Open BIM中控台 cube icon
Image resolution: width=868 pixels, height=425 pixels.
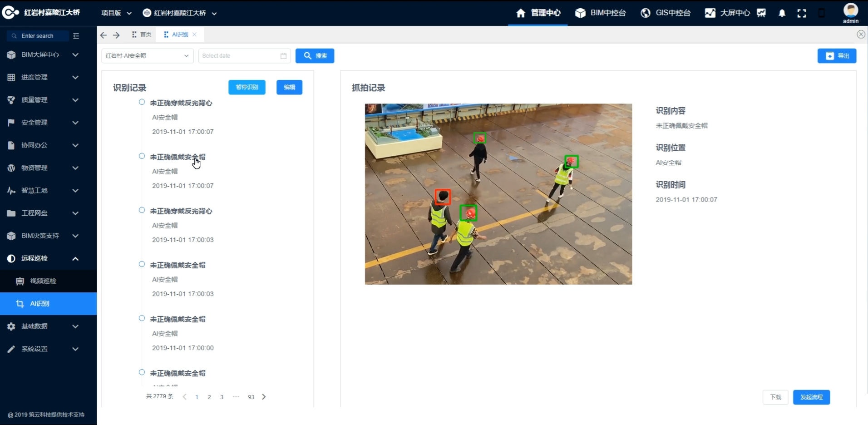pos(580,13)
